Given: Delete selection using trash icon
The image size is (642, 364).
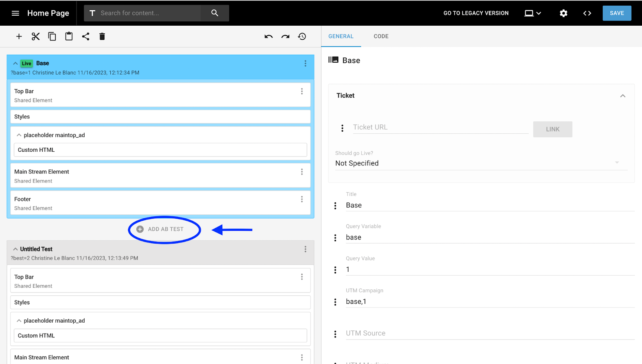Looking at the screenshot, I should [102, 36].
